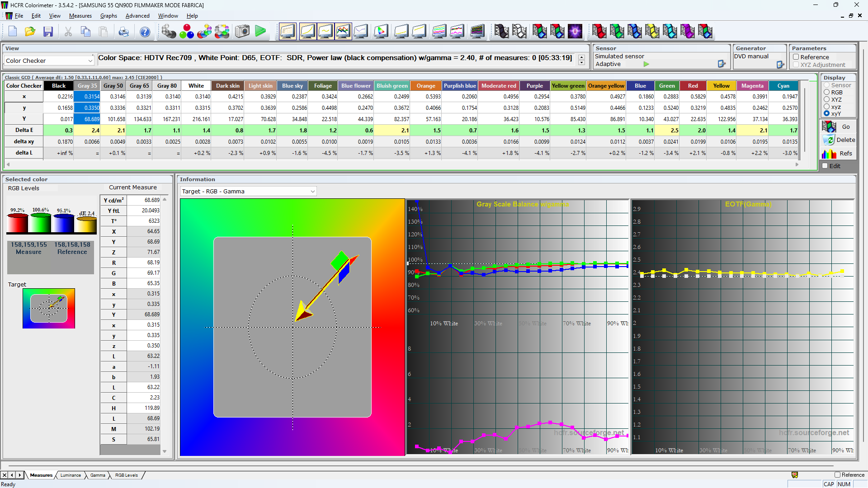The image size is (868, 488).
Task: Open the Measures menu
Action: (80, 15)
